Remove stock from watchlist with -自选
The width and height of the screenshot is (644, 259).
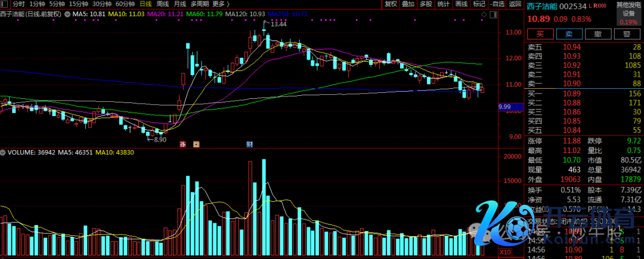tap(497, 4)
